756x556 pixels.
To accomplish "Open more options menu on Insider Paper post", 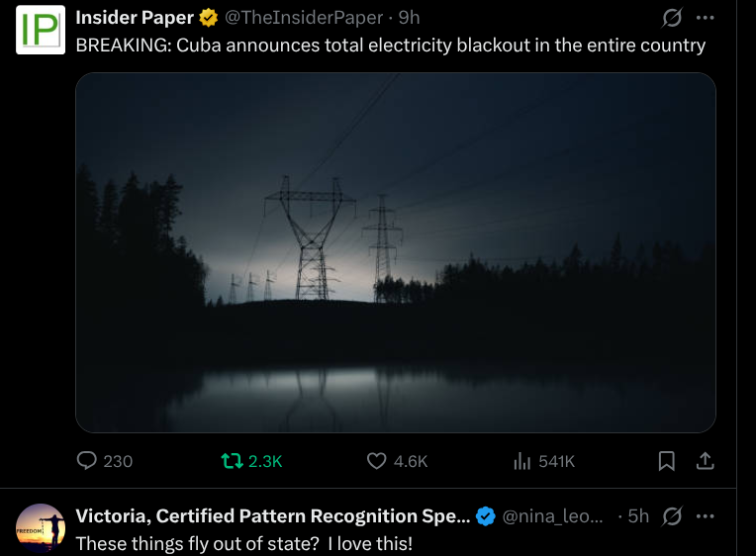I will click(706, 18).
